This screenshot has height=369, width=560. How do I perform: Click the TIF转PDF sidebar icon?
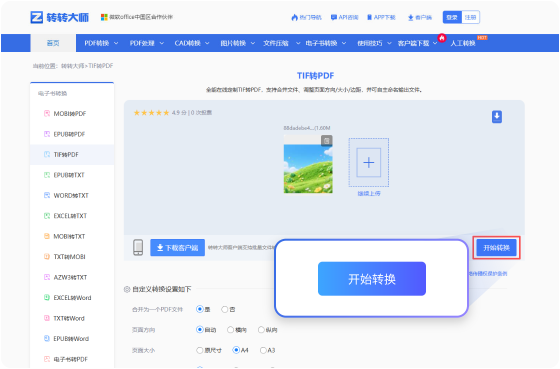pos(47,154)
